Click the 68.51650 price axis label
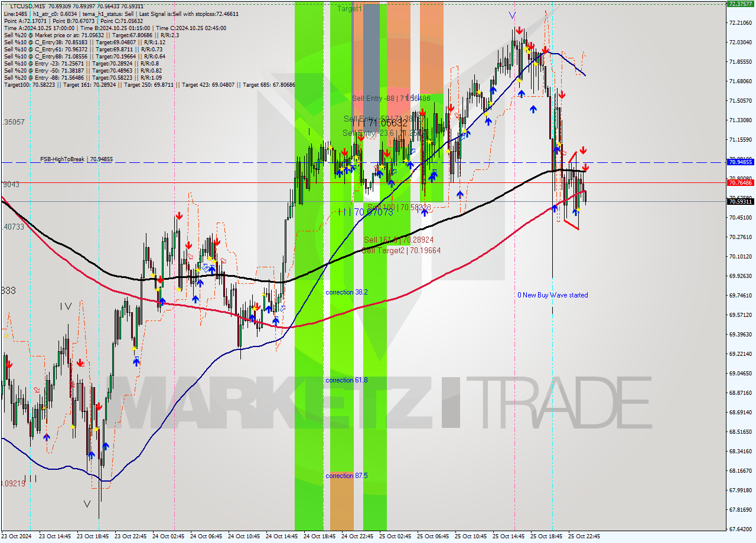This screenshot has height=543, width=756. (x=741, y=432)
